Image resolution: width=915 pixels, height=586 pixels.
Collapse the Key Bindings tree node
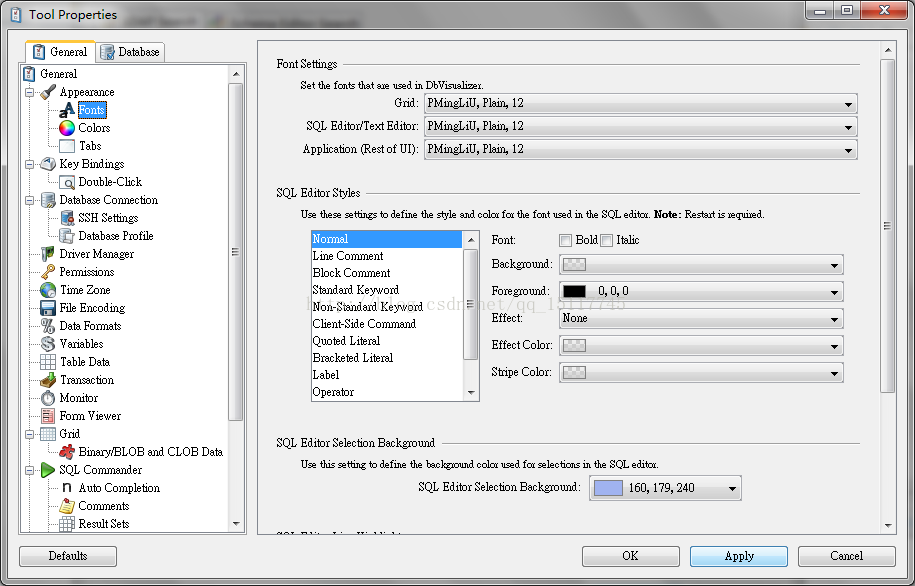[x=30, y=165]
